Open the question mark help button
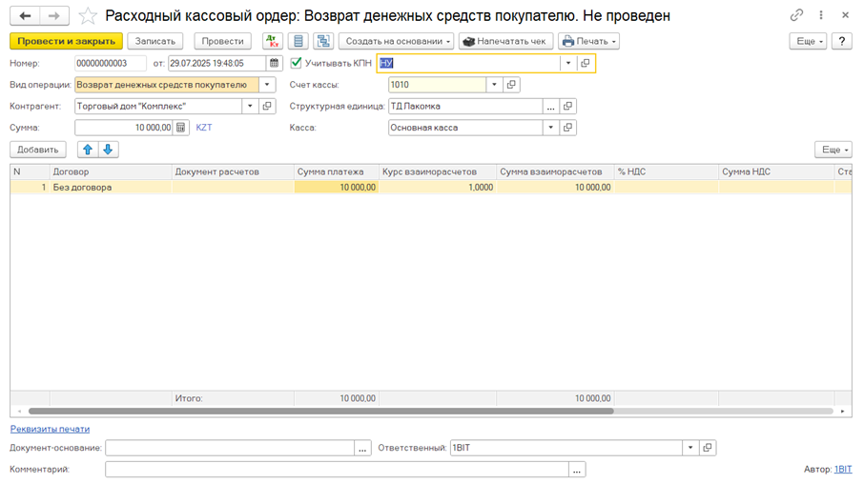The height and width of the screenshot is (504, 864). tap(841, 41)
